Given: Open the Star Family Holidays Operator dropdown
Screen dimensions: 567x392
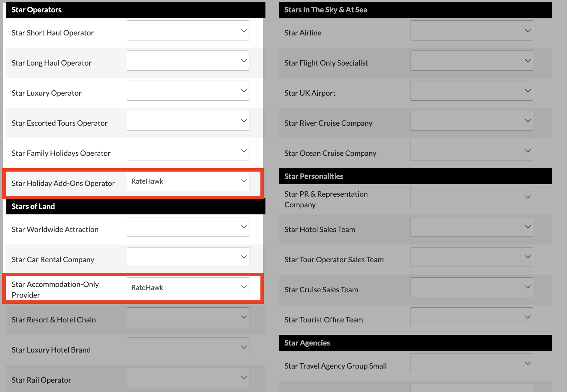Looking at the screenshot, I should 188,151.
